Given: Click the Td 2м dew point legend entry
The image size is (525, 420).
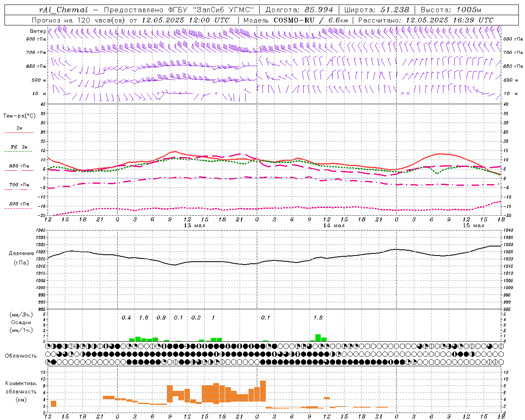Looking at the screenshot, I should (x=19, y=147).
